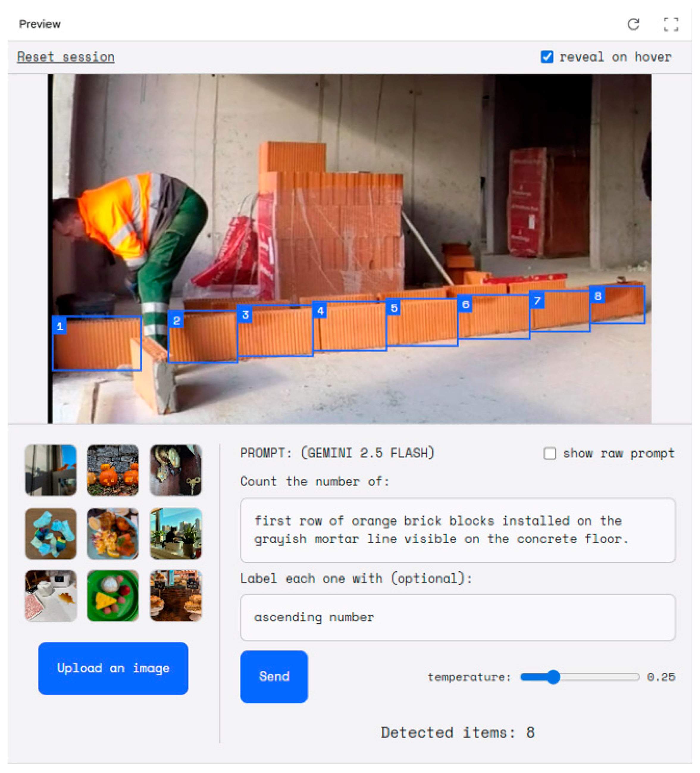Image resolution: width=700 pixels, height=773 pixels.
Task: Click bounding box label 1 on image
Action: pos(60,326)
